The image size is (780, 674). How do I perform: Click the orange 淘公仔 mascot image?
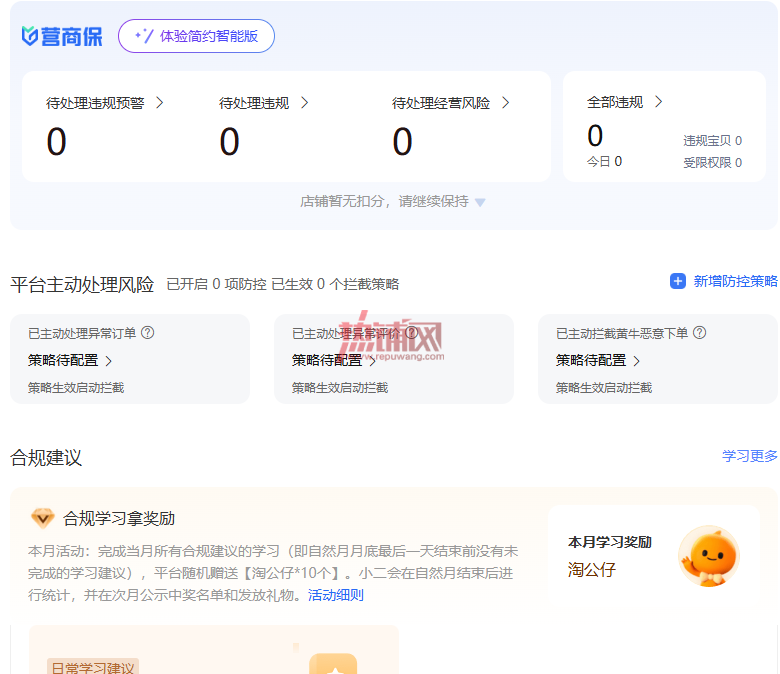(709, 556)
